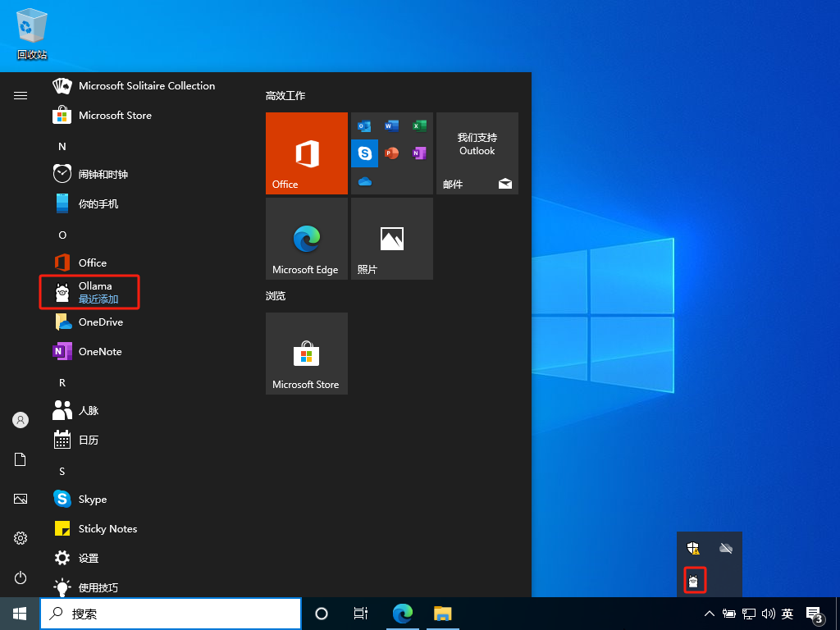840x630 pixels.
Task: Click the PowerPoint icon in the Office tile folder
Action: pyautogui.click(x=391, y=153)
